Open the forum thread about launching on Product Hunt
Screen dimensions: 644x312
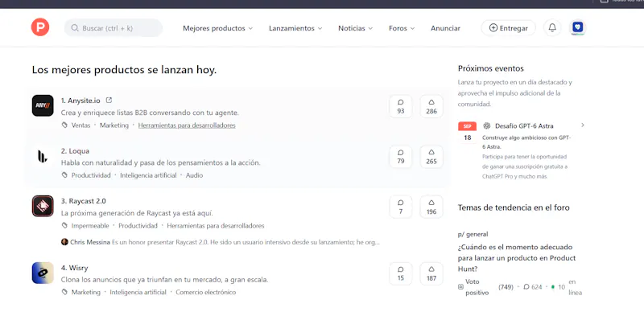[x=517, y=258]
